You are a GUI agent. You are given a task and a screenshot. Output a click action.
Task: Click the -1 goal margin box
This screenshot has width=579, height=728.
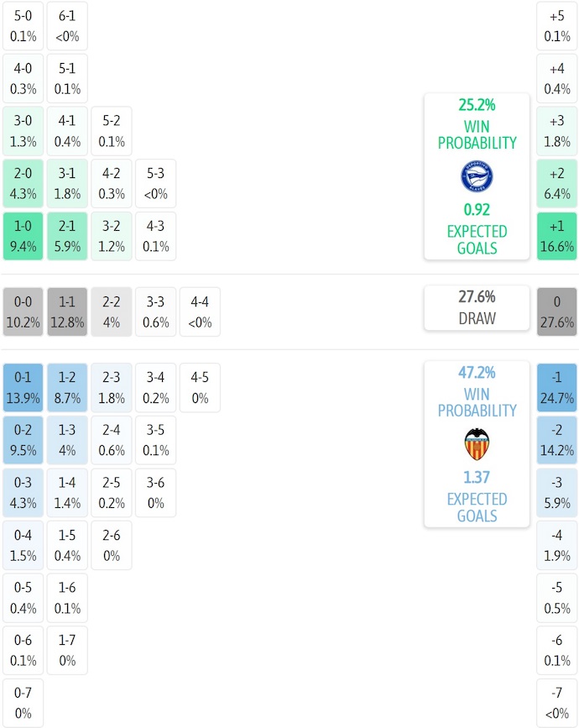click(557, 388)
